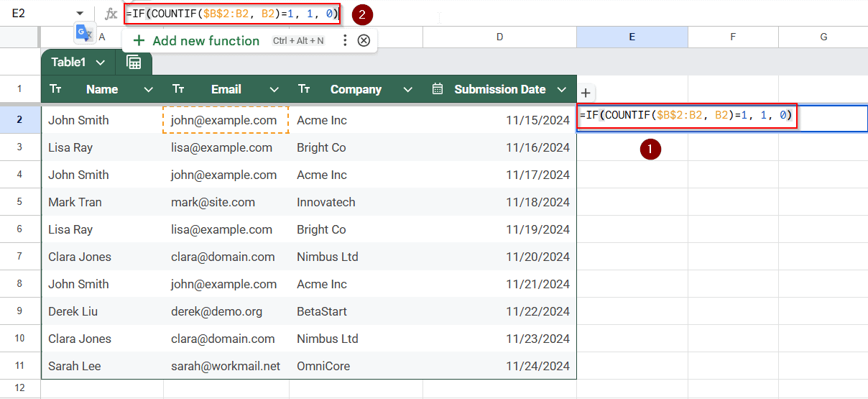Select Acme Inc in row 8
The height and width of the screenshot is (399, 868).
click(356, 284)
